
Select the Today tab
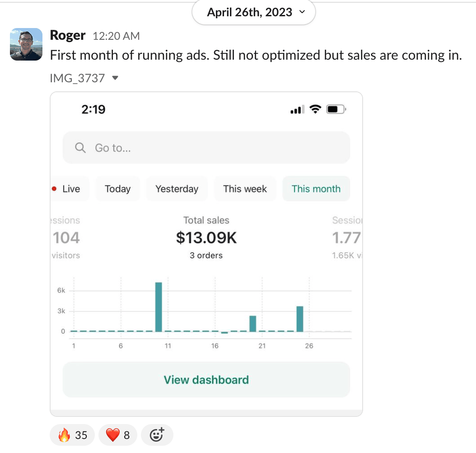point(117,189)
